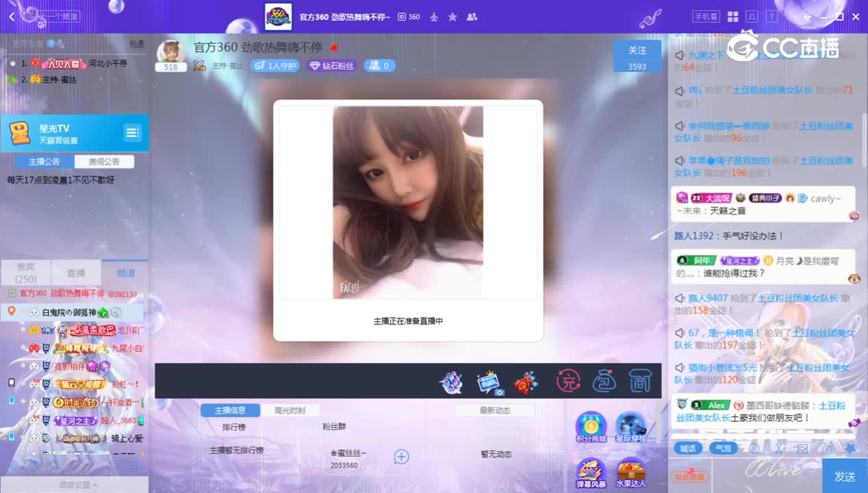
Task: Focus the chat message input field
Action: coord(767,476)
